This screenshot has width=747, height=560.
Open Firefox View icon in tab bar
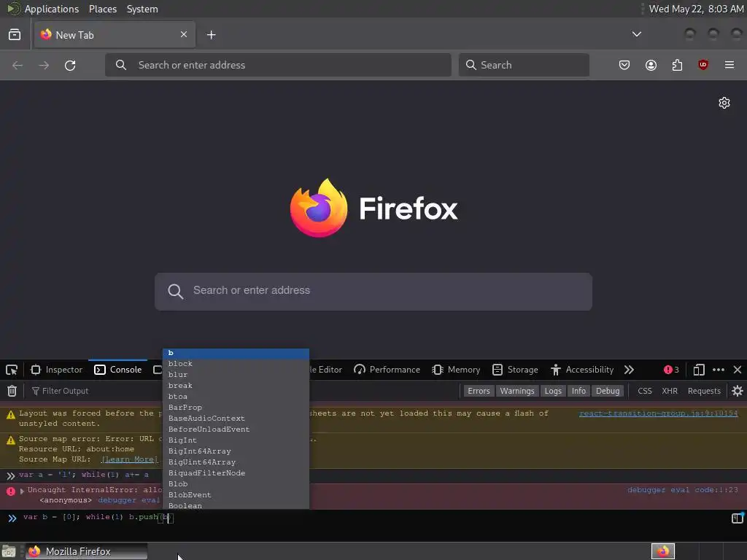15,35
